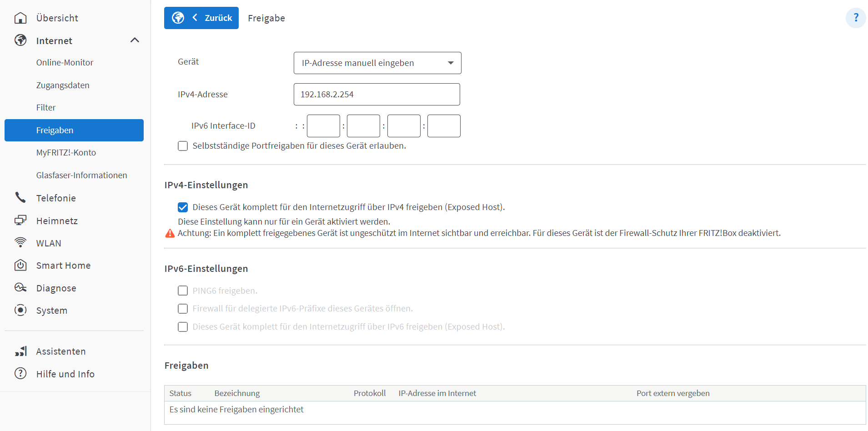This screenshot has width=868, height=431.
Task: Uncheck the IPv4 Exposed Host checkbox
Action: coord(183,207)
